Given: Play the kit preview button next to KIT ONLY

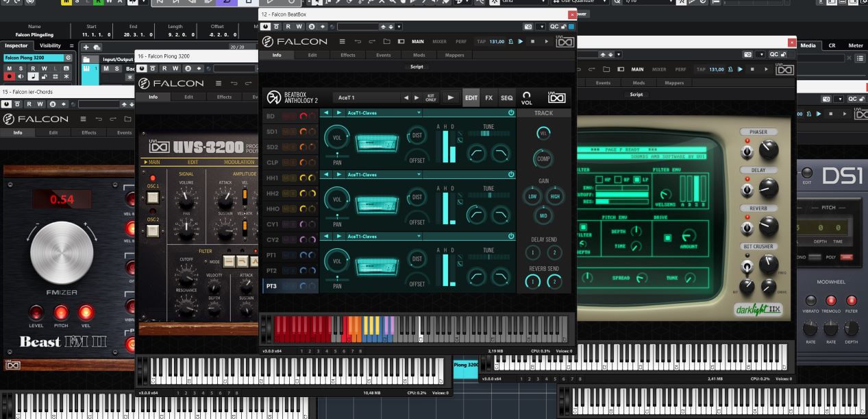Looking at the screenshot, I should [x=450, y=97].
